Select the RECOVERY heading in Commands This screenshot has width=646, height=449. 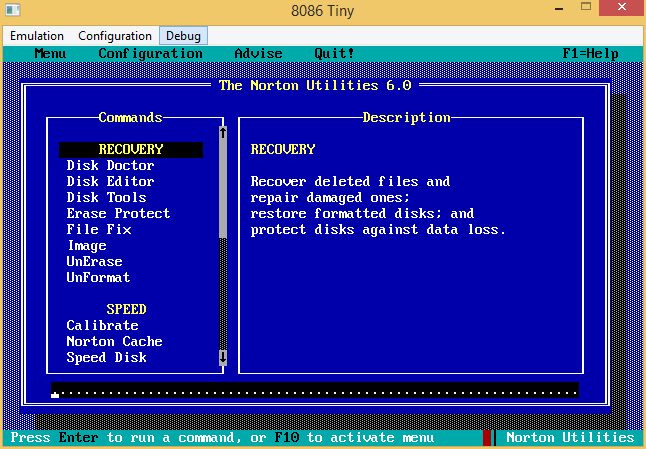pyautogui.click(x=131, y=150)
